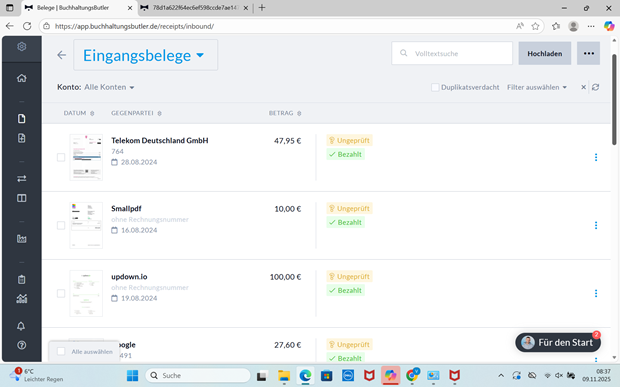The width and height of the screenshot is (620, 387).
Task: Sort by the GEGENPARTEI column header
Action: click(136, 113)
